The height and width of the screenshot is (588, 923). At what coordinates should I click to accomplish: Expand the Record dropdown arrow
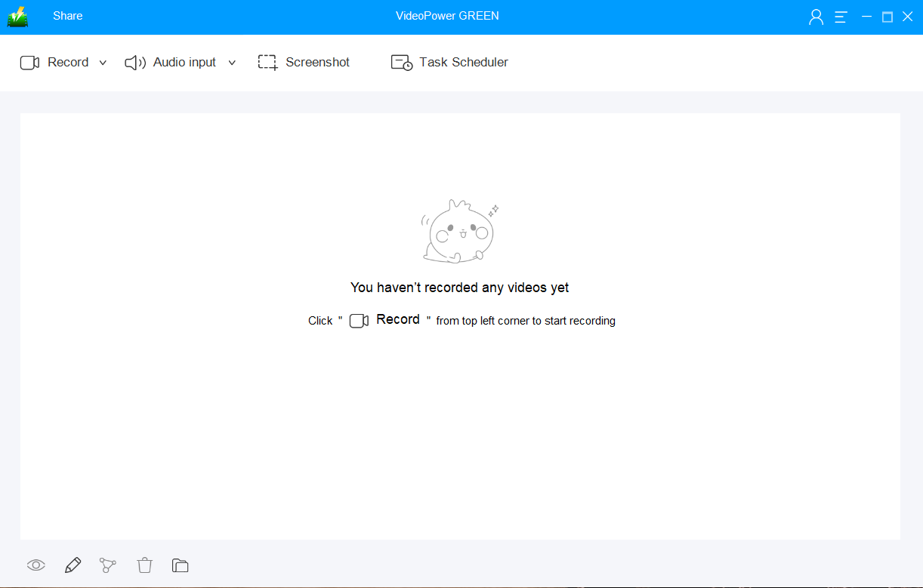click(103, 63)
